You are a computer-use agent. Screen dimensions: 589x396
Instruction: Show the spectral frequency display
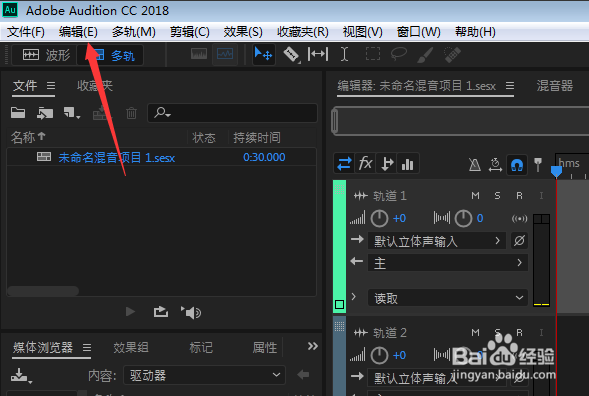click(199, 54)
